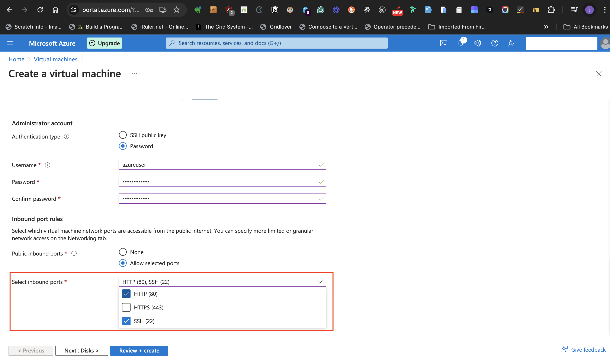Select SSH public key authentication
610x364 pixels.
[123, 135]
